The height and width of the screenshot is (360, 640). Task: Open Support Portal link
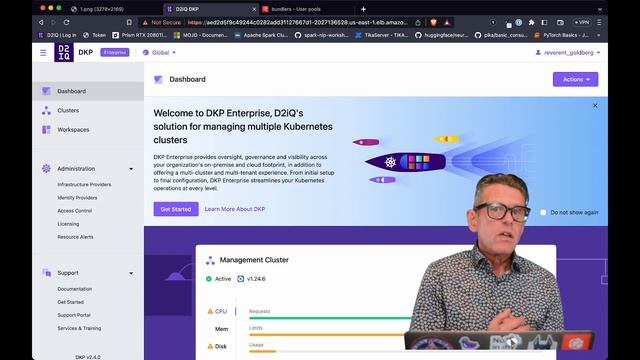coord(74,315)
